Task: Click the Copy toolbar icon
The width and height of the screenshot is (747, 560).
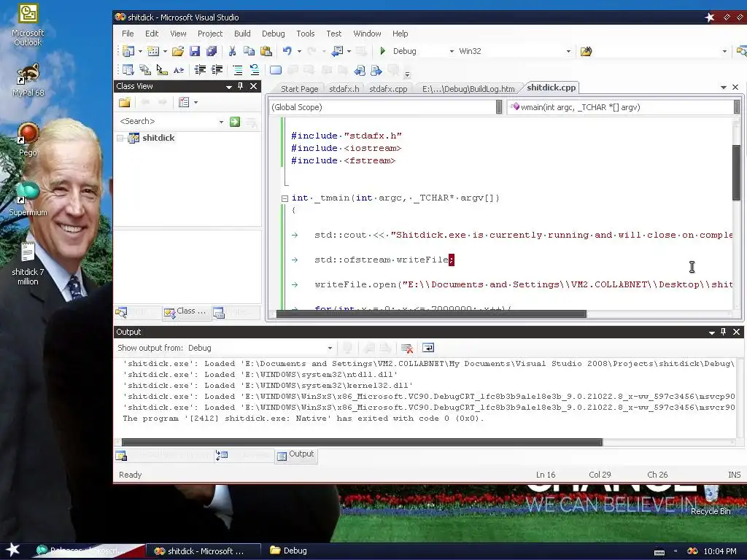Action: [x=249, y=51]
